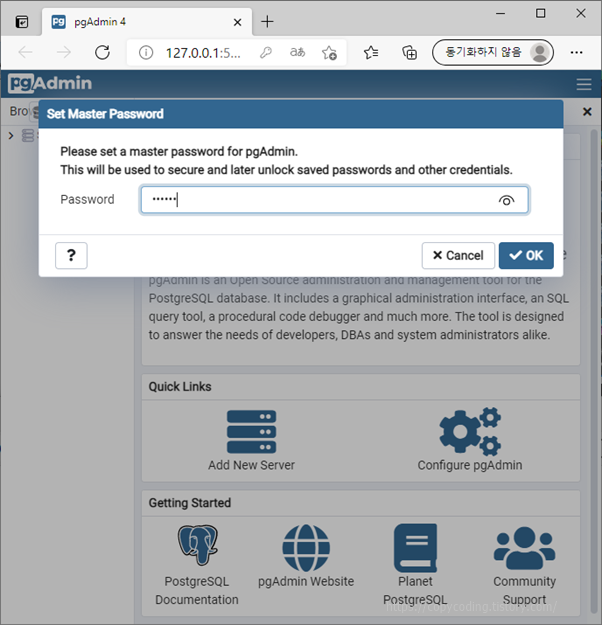602x625 pixels.
Task: Select the server group icon in browser tree
Action: coord(28,136)
